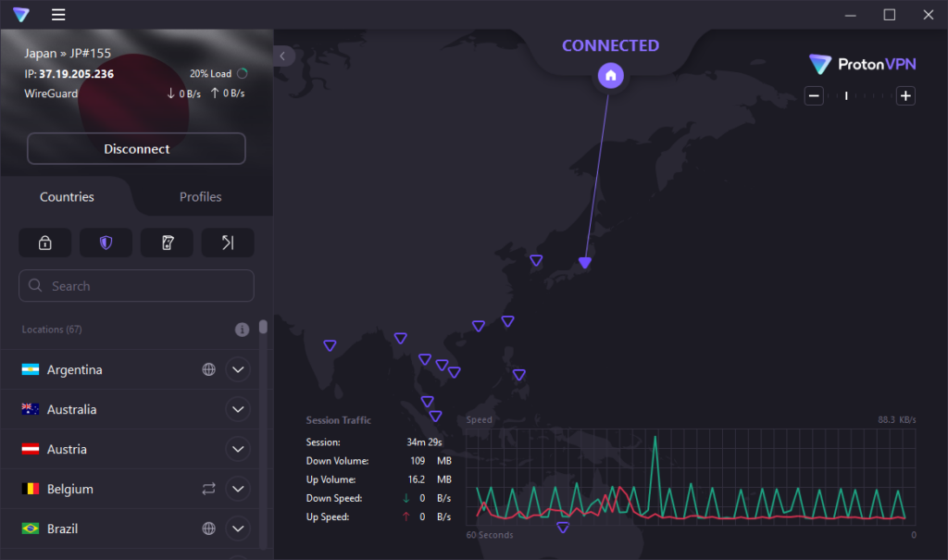Click the Taiwan server marker on map
The image size is (948, 560).
[508, 321]
